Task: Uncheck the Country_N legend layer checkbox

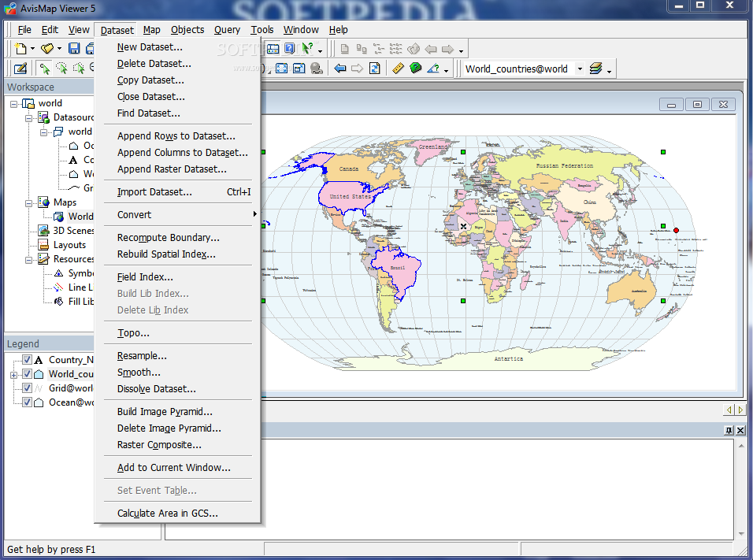Action: [x=28, y=360]
